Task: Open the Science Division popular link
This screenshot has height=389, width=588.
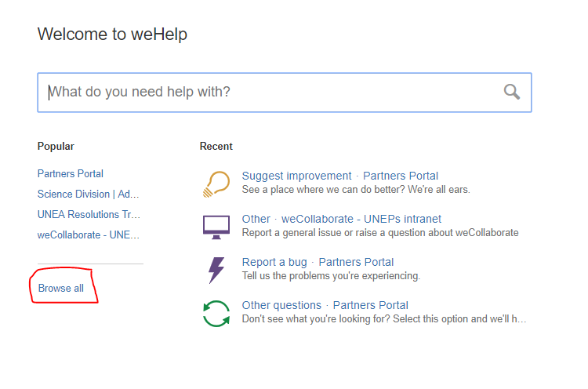Action: (88, 194)
